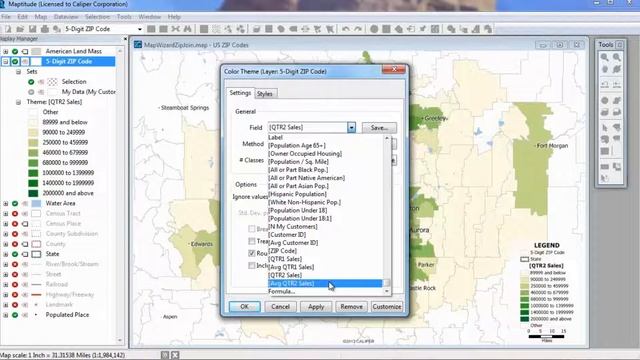Expand the Populated Place layer node
This screenshot has width=640, height=360.
pos(6,315)
